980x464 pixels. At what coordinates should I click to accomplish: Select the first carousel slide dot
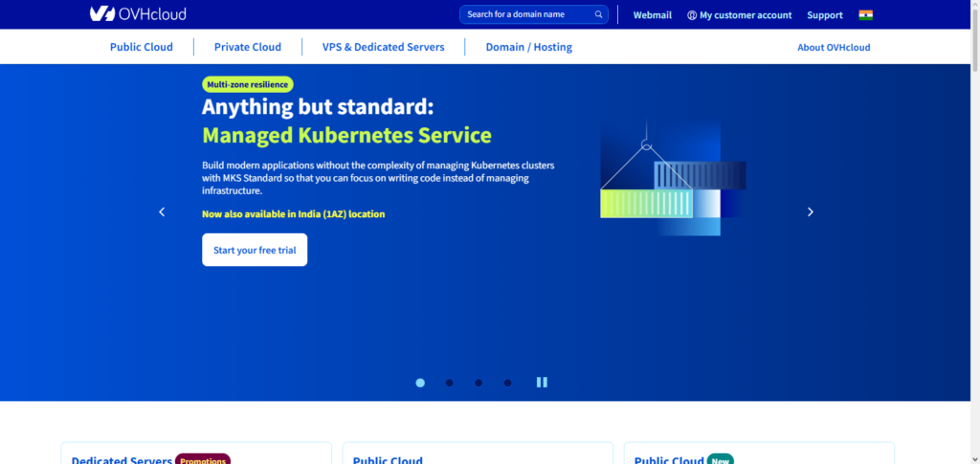[x=420, y=383]
